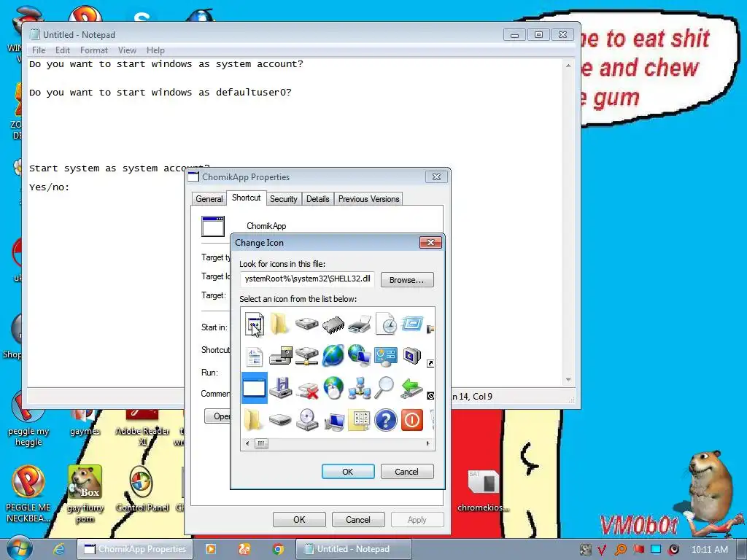Select the networked computers icon

point(360,388)
